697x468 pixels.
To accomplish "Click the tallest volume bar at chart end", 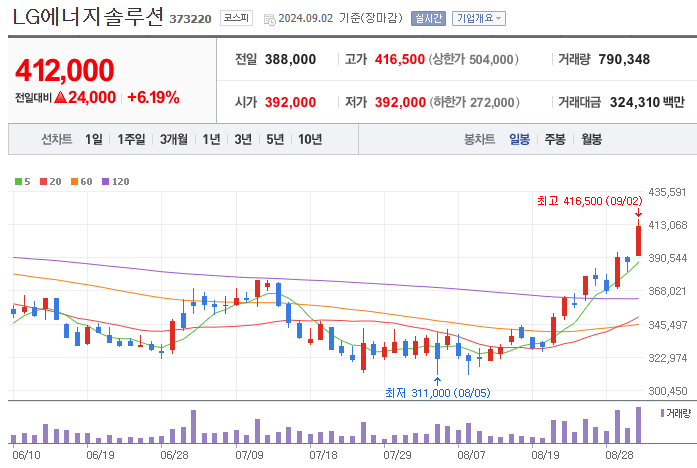I will [x=638, y=425].
